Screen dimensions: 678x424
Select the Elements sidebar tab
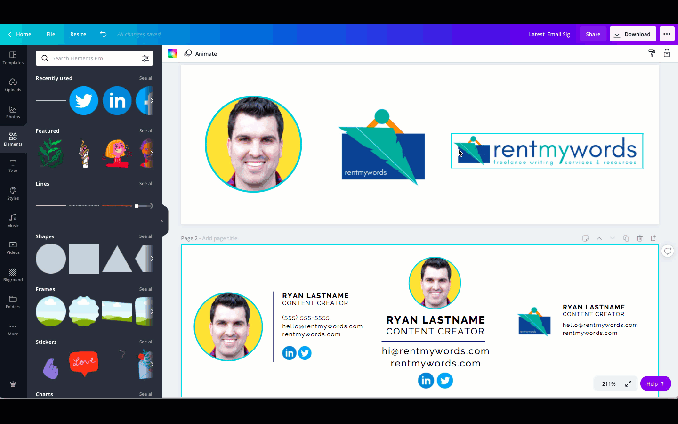click(x=13, y=139)
